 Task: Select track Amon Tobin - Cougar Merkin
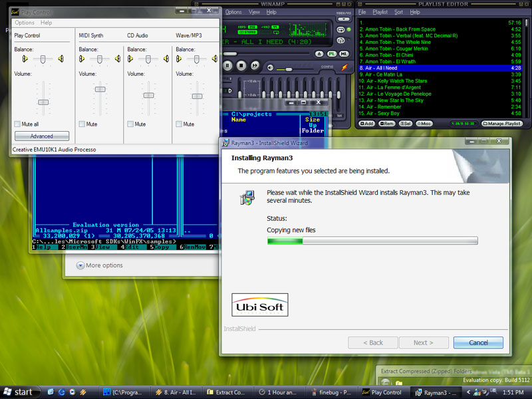tap(440, 49)
